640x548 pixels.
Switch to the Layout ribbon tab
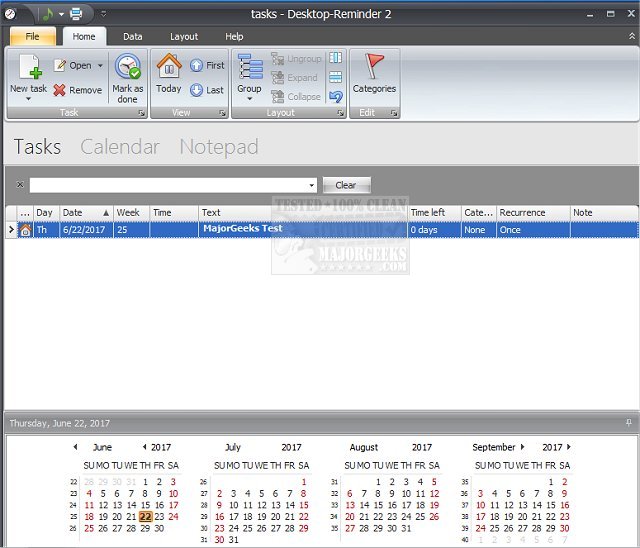(184, 37)
